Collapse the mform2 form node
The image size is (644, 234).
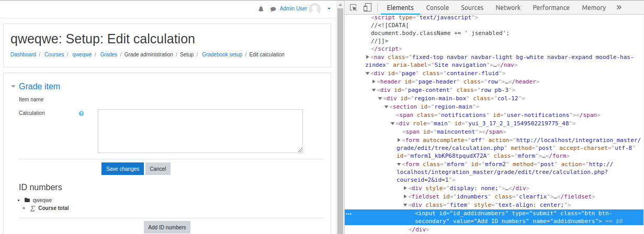coord(399,164)
